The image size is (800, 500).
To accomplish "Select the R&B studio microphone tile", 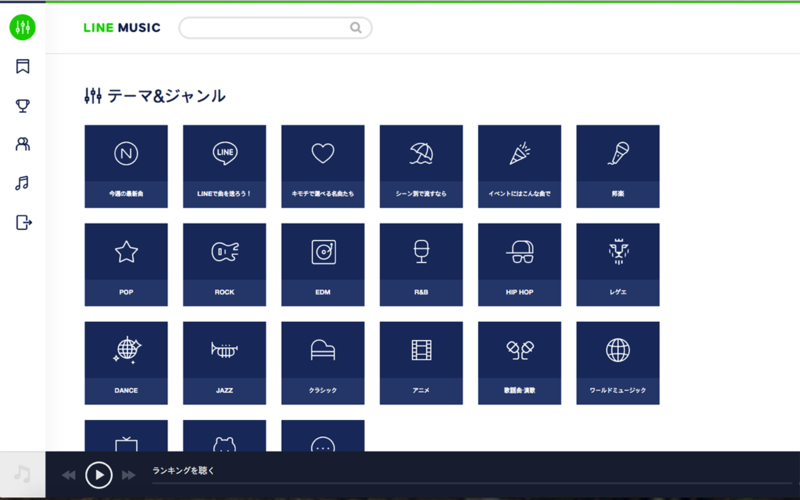I will (x=421, y=265).
